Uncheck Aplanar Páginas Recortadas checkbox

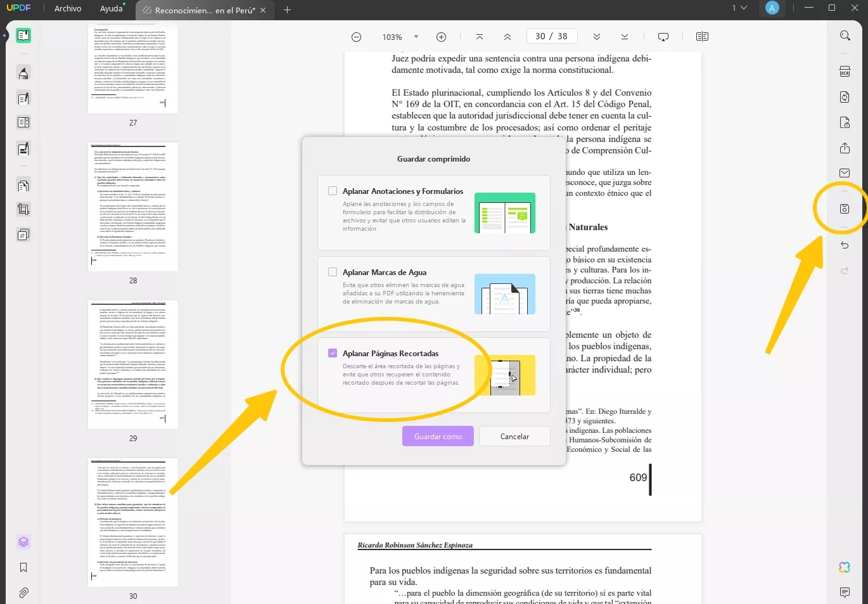pyautogui.click(x=333, y=353)
